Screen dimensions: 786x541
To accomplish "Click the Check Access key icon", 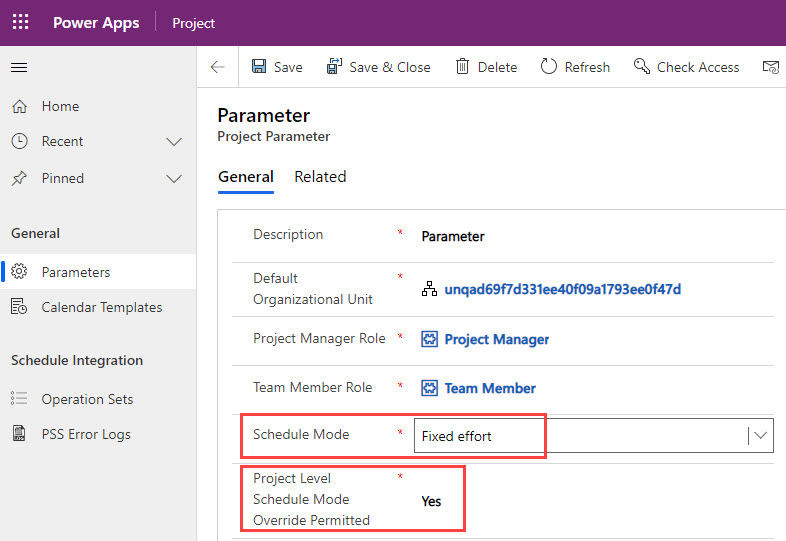I will [x=642, y=66].
